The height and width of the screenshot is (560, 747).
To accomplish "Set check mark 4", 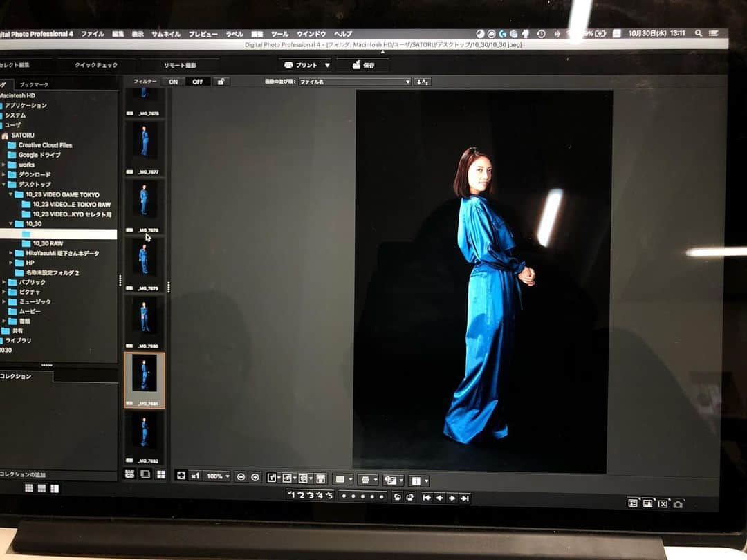I will point(320,495).
